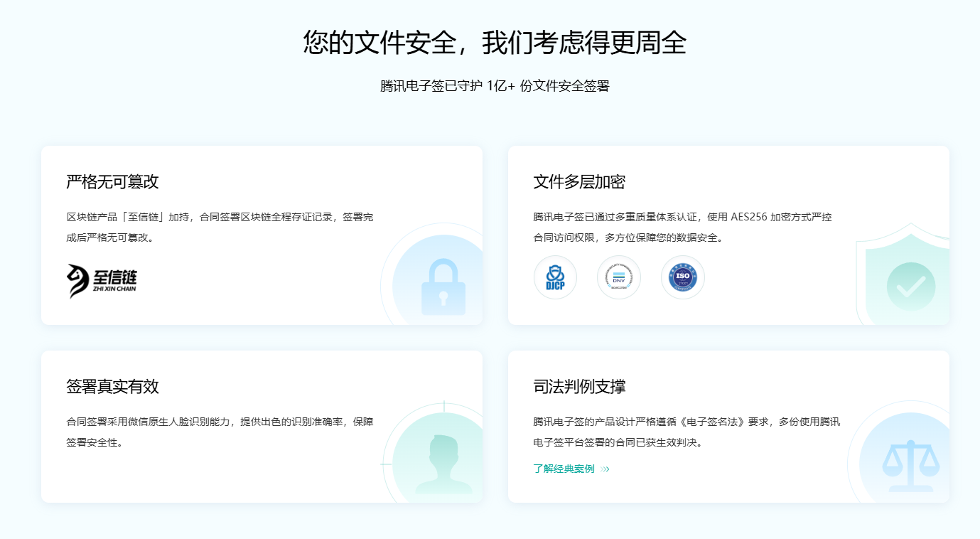
Task: Select the DJCP certification badge
Action: click(x=555, y=277)
